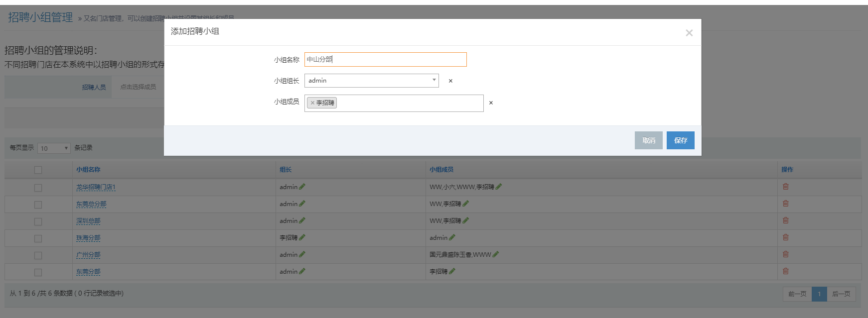The width and height of the screenshot is (868, 318).
Task: Cancel with the 取消 button
Action: click(648, 140)
